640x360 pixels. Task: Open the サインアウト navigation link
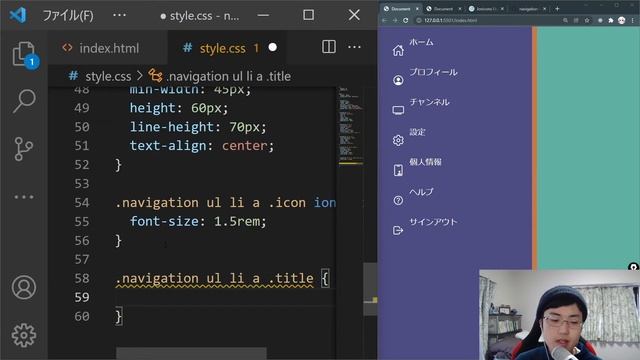(433, 222)
